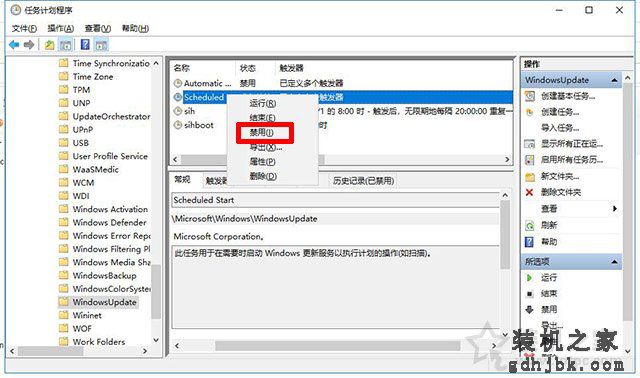Choose 结束(E) in the context menu
The width and height of the screenshot is (640, 378).
(262, 118)
